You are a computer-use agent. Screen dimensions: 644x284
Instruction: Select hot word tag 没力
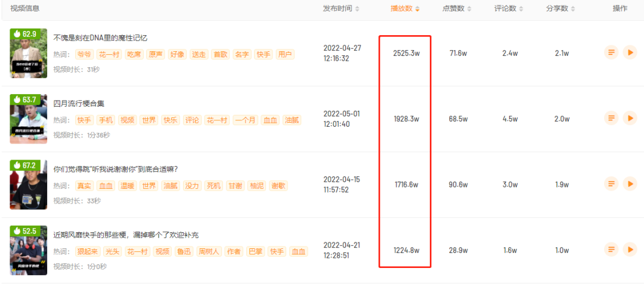tap(193, 186)
